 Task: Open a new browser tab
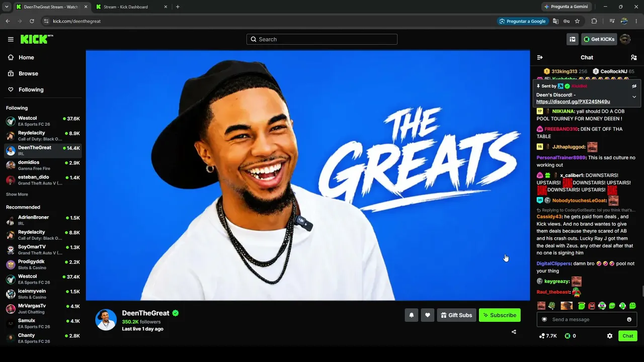178,7
